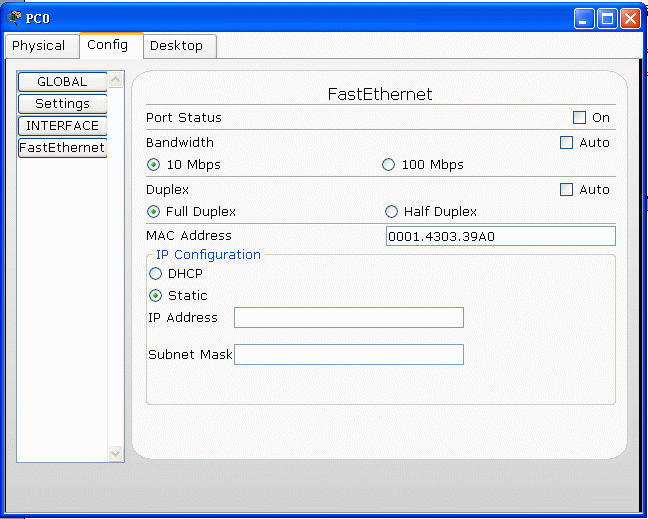Enable the Port Status On checkbox
648x519 pixels.
[579, 118]
